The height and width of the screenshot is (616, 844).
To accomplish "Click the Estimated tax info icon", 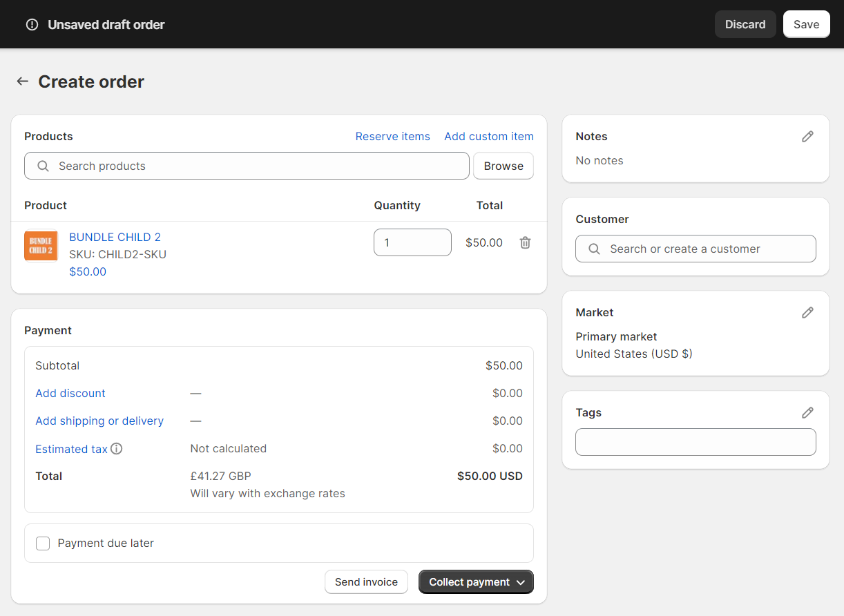I will click(x=116, y=448).
